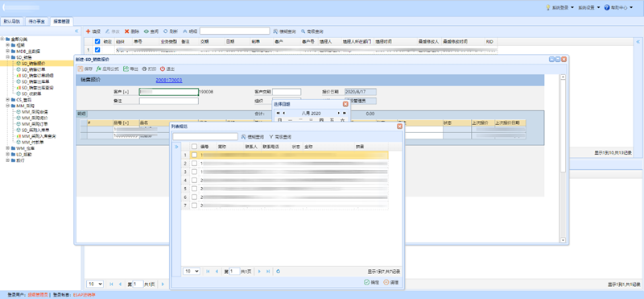Click the fx apply formula icon

pos(98,69)
